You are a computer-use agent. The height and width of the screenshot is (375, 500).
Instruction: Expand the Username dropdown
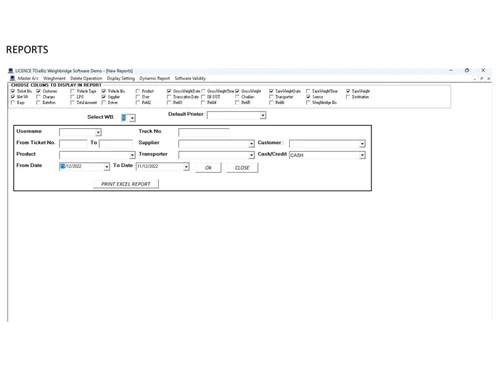(98, 132)
